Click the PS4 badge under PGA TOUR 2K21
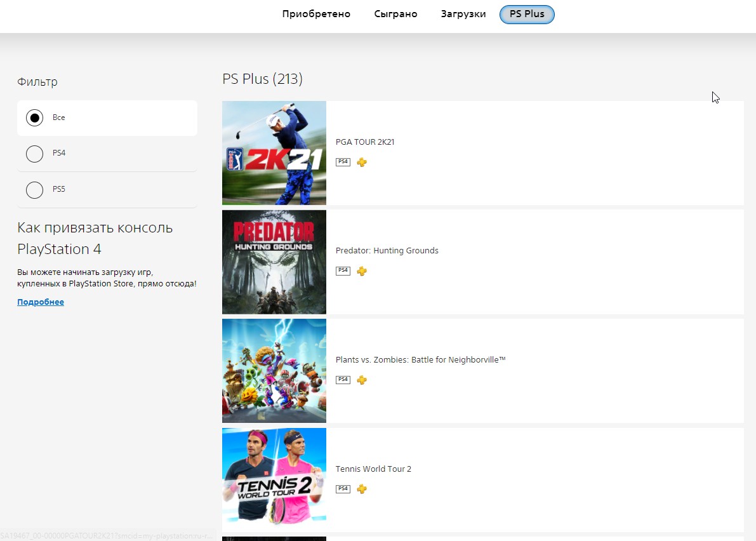This screenshot has width=756, height=541. [343, 162]
